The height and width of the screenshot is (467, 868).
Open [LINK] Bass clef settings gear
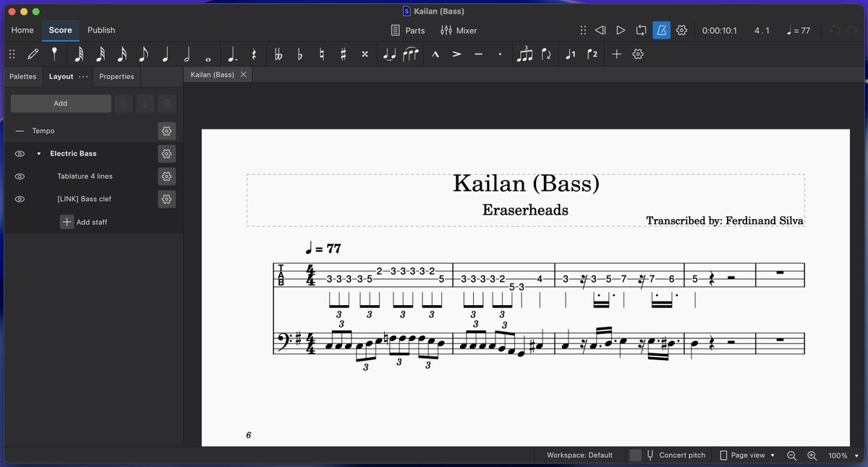pyautogui.click(x=166, y=199)
